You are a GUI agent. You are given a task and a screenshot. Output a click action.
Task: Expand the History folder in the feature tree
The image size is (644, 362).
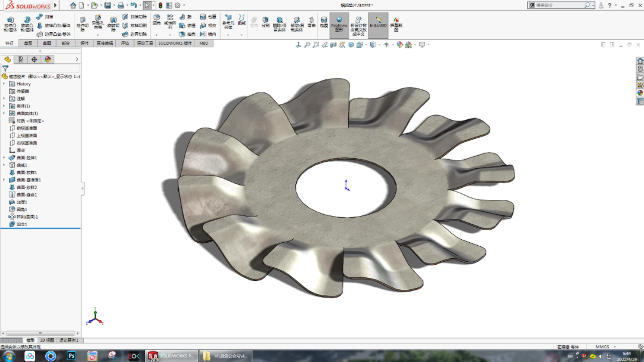click(x=5, y=84)
